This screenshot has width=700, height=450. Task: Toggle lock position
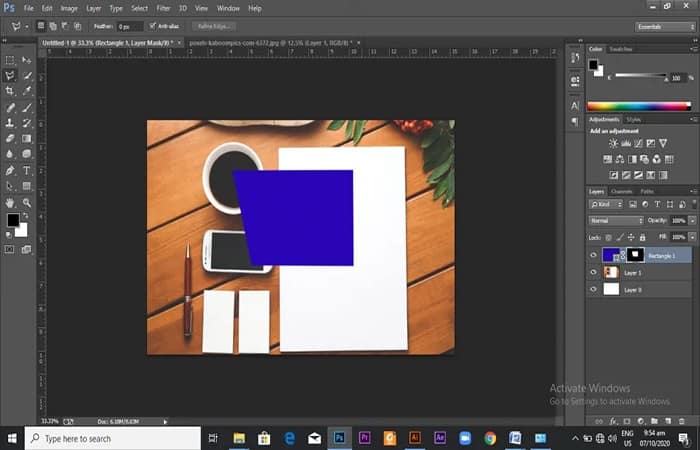[x=631, y=238]
